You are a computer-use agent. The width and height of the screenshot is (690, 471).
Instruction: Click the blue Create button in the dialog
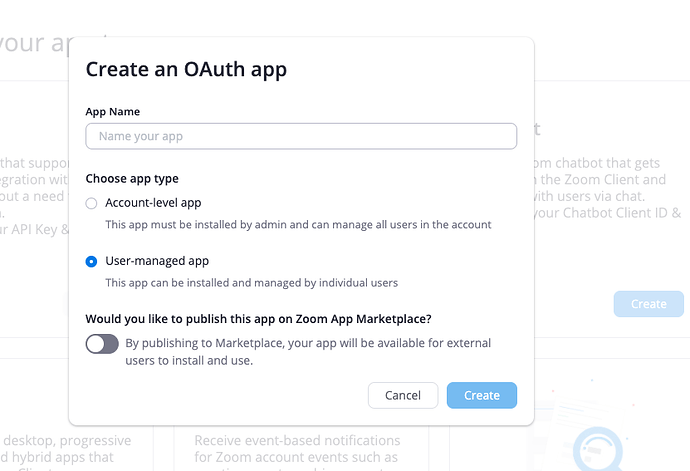(481, 395)
